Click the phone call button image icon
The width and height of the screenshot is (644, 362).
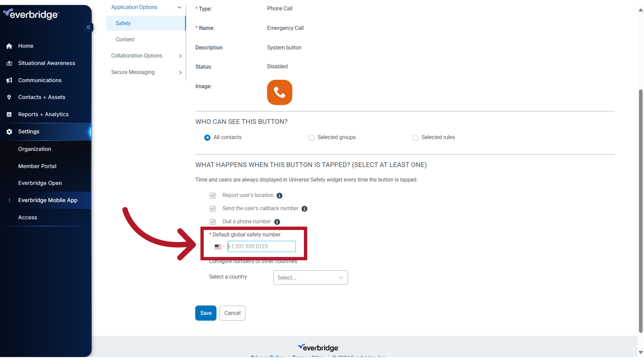pos(279,92)
